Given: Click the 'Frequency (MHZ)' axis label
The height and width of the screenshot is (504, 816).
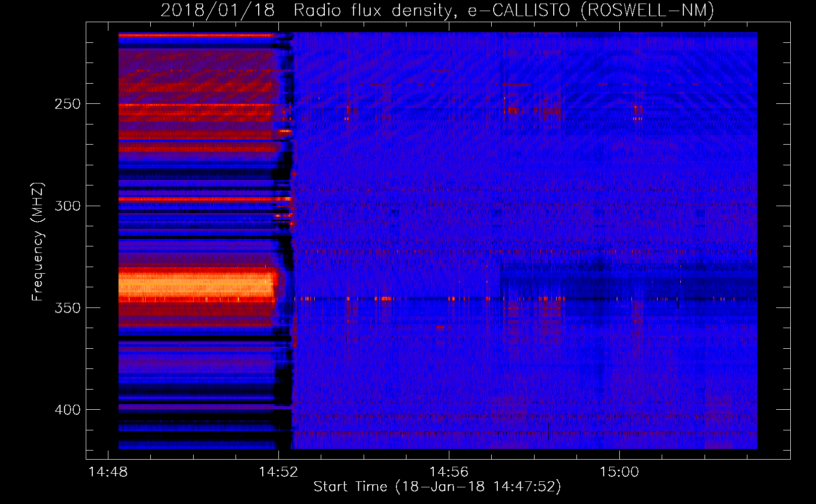Looking at the screenshot, I should [x=38, y=241].
